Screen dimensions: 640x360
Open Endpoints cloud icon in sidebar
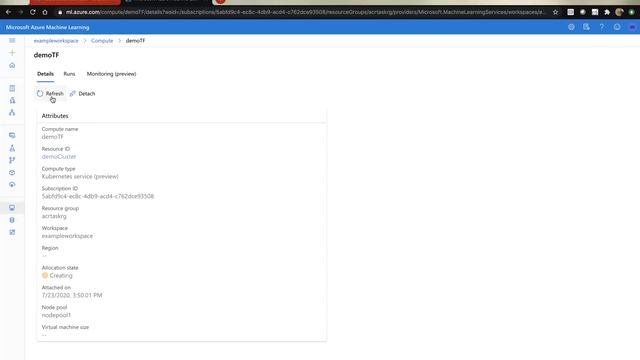(12, 184)
